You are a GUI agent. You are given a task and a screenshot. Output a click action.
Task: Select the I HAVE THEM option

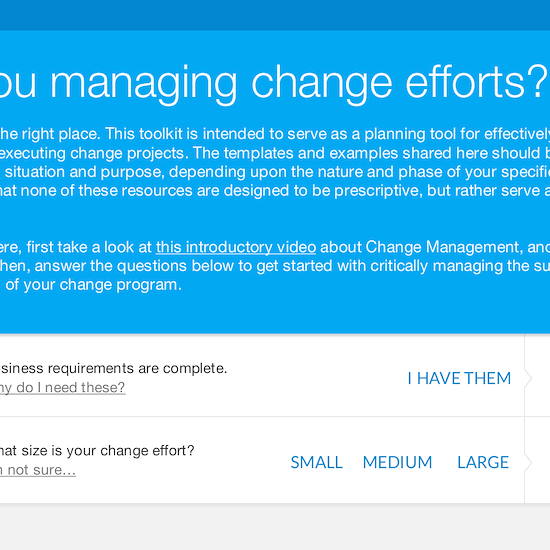click(459, 378)
